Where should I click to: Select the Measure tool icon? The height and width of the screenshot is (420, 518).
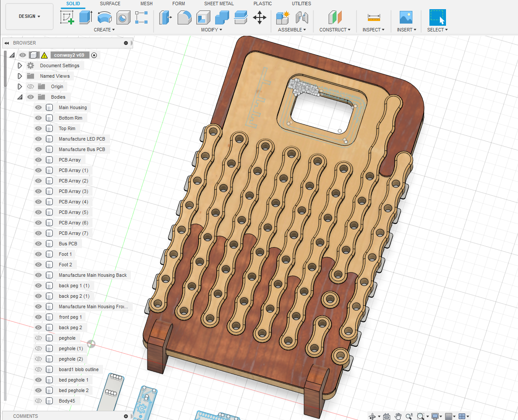click(374, 17)
